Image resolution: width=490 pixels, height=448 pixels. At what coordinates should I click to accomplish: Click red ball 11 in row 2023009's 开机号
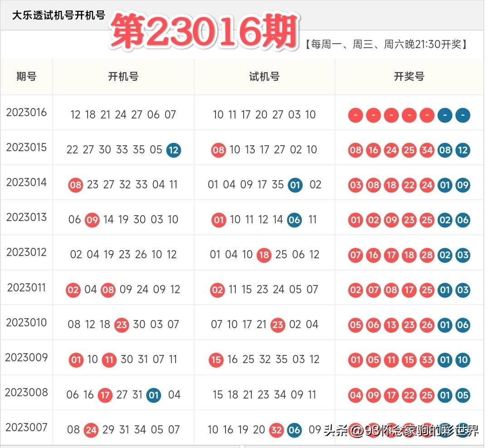click(109, 360)
